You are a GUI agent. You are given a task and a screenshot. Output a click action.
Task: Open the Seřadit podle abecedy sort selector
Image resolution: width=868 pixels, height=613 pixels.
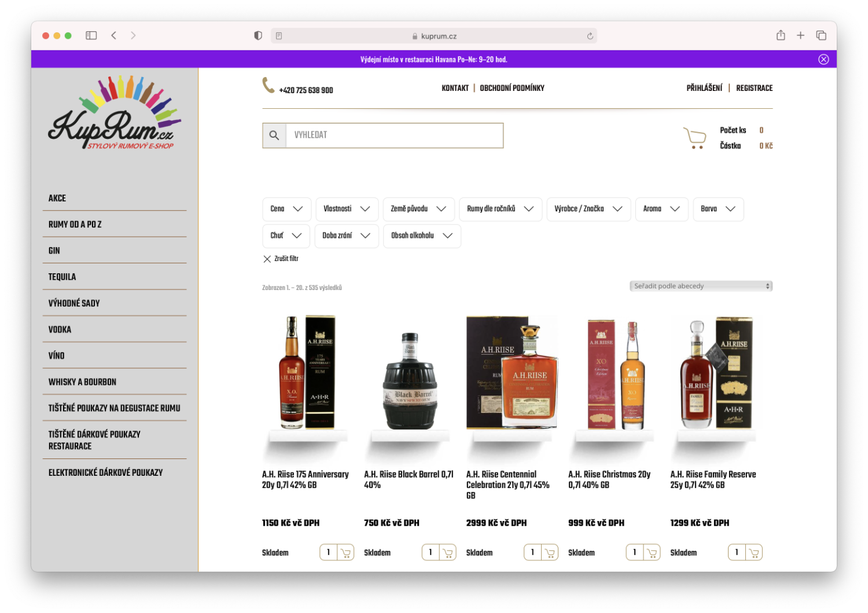tap(700, 285)
